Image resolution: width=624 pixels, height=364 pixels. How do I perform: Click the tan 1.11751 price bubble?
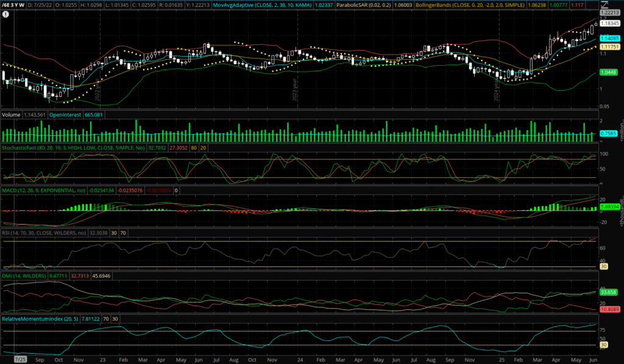click(x=609, y=47)
